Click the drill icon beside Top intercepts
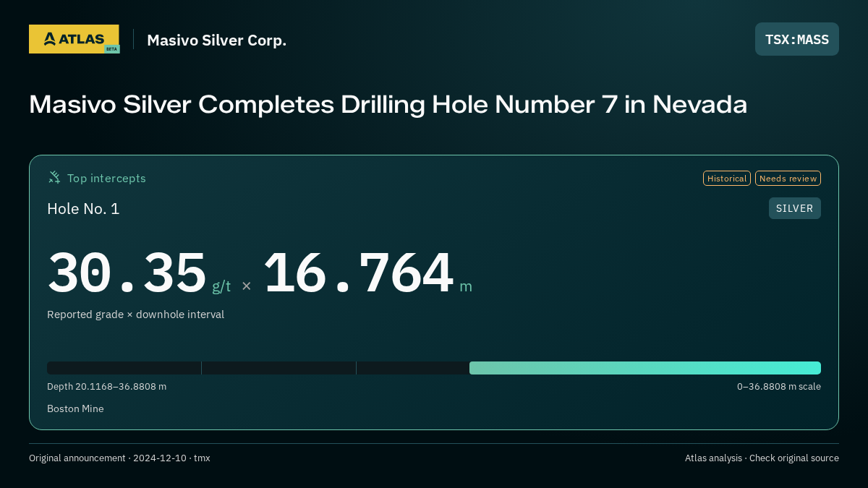868x488 pixels. [54, 178]
